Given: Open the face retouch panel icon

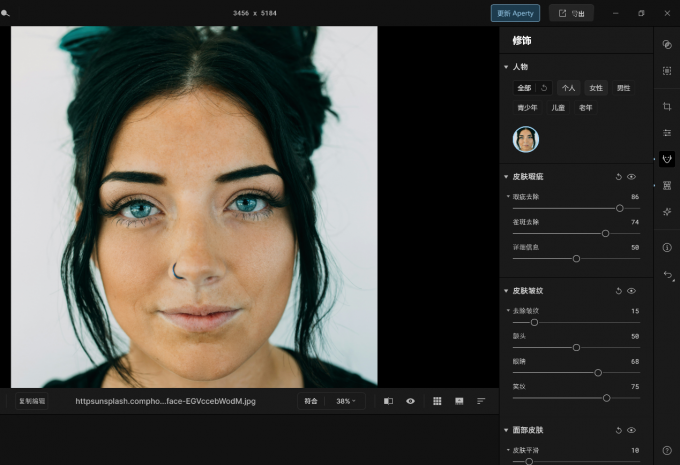Looking at the screenshot, I should pos(667,159).
